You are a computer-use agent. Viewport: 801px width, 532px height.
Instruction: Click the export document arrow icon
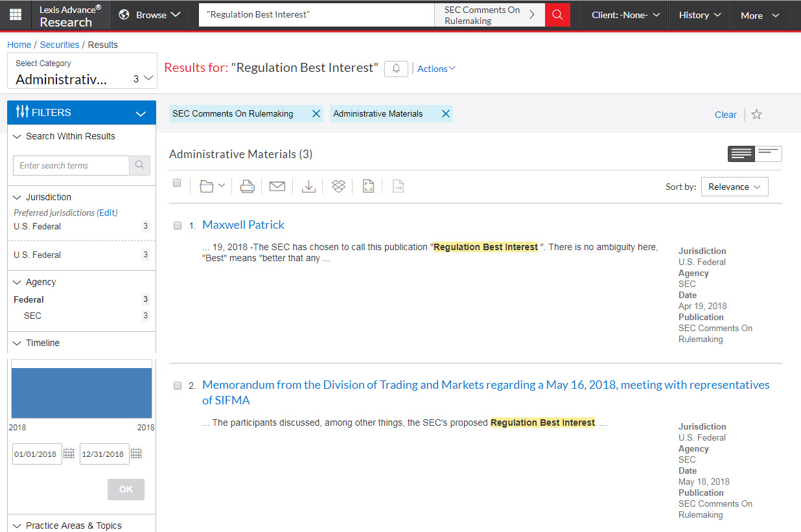tap(398, 187)
